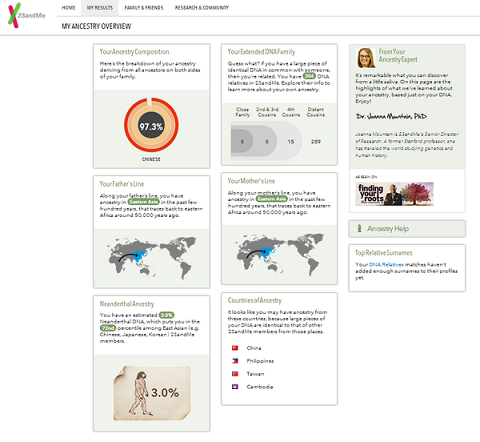Click the Taiwan flag icon
The height and width of the screenshot is (442, 480).
(235, 374)
